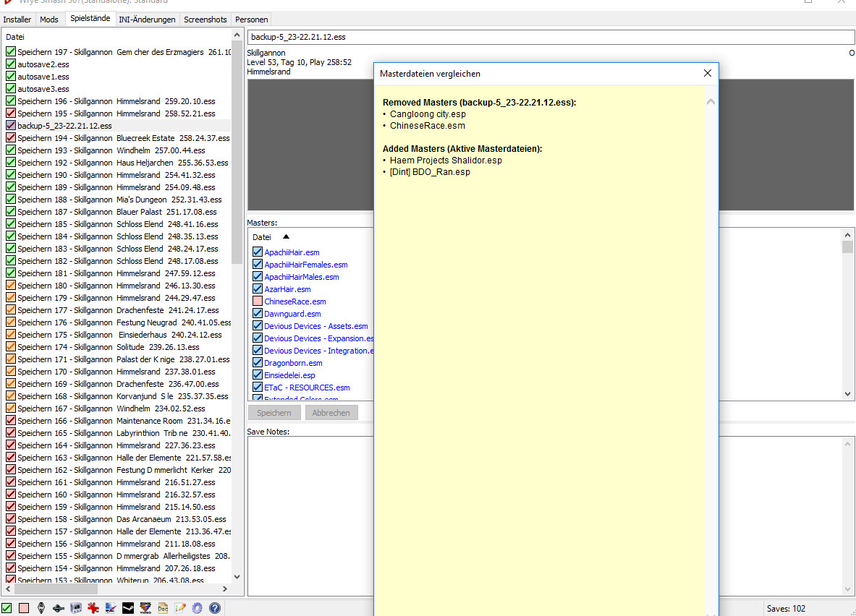Viewport: 856px width, 616px height.
Task: Sort masters by the Datei column arrow
Action: pyautogui.click(x=286, y=237)
